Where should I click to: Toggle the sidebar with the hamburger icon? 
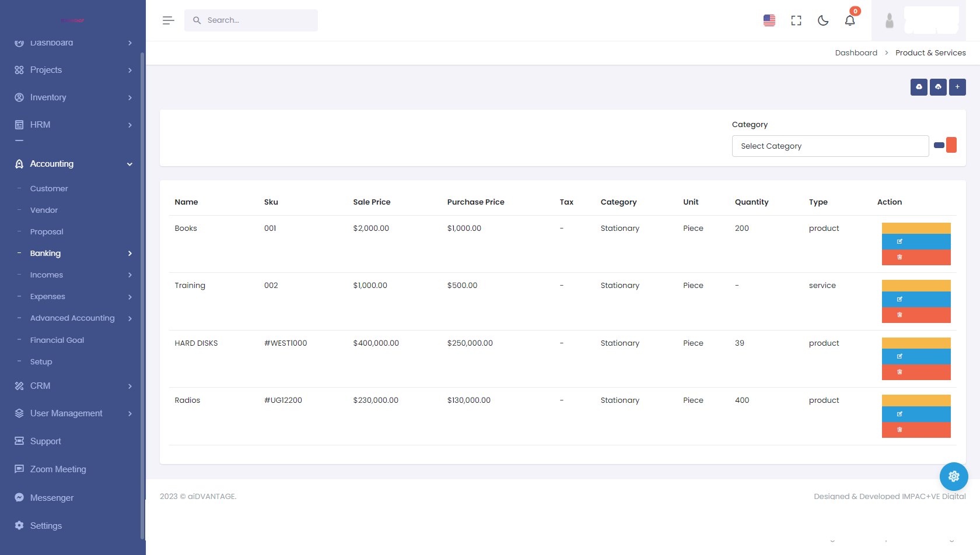(169, 20)
